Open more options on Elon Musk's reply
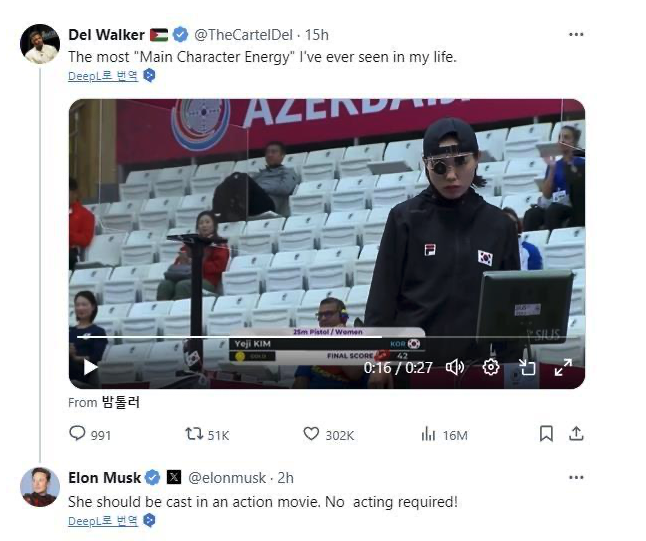646x541 pixels. 576,478
